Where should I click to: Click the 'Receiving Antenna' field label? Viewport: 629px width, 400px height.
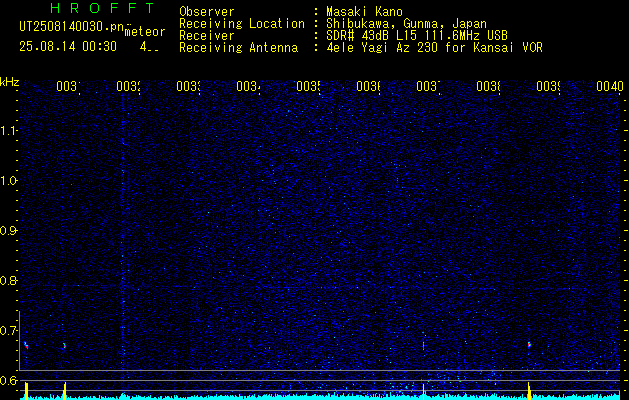238,48
